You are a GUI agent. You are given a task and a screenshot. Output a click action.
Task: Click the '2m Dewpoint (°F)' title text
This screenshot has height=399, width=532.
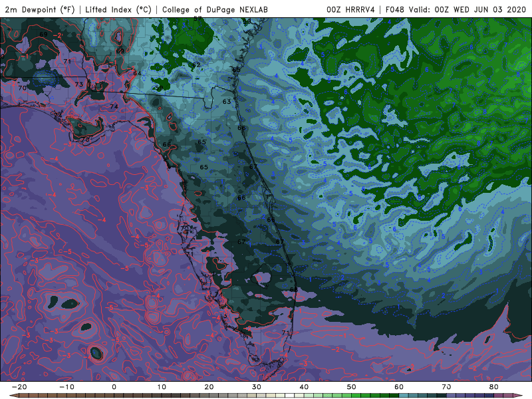(x=40, y=10)
